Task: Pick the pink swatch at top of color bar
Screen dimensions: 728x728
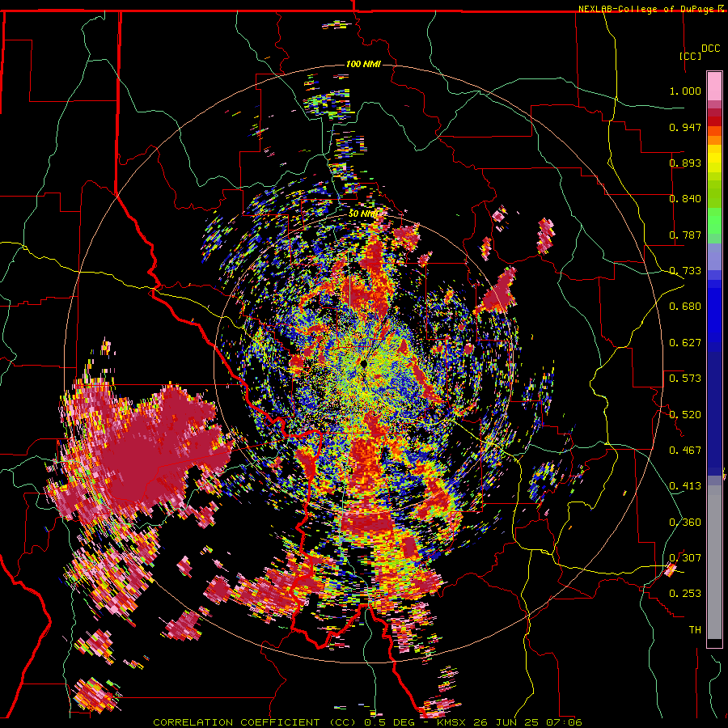Action: click(x=714, y=86)
